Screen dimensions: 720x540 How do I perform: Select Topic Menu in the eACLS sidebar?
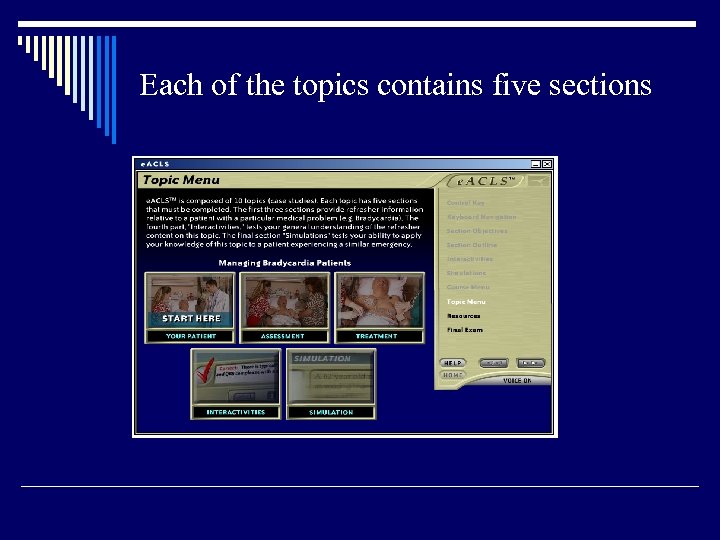click(466, 302)
